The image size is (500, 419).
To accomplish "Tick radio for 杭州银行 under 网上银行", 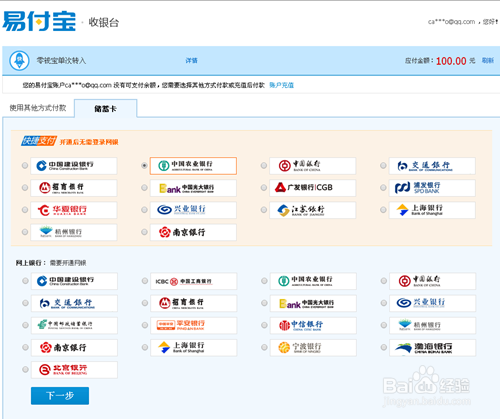I will click(384, 325).
